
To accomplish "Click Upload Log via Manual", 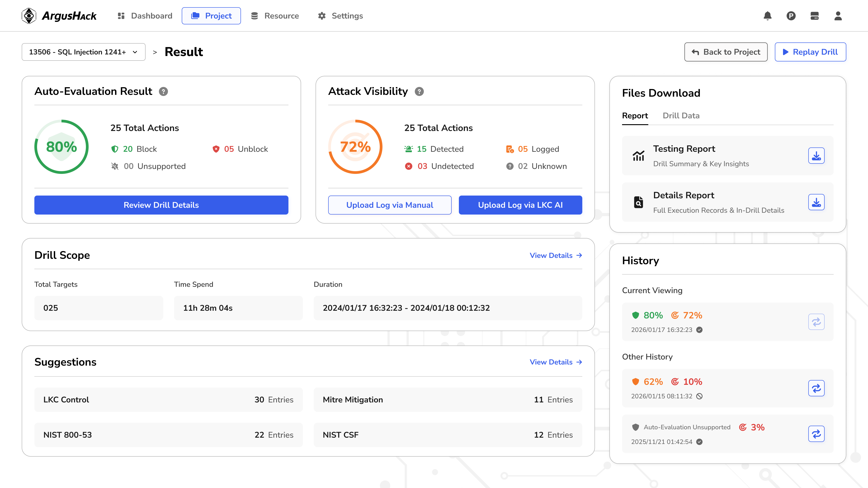I will click(389, 205).
